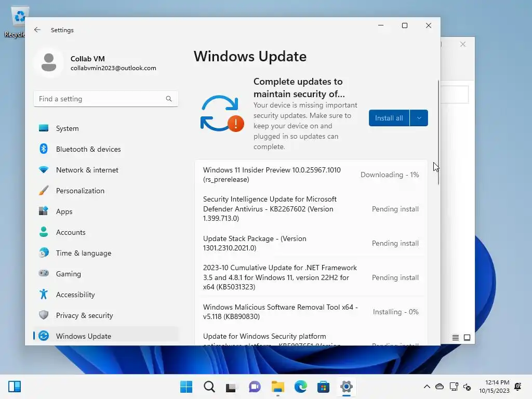Close the background window behind Settings
The image size is (532, 399).
click(463, 44)
